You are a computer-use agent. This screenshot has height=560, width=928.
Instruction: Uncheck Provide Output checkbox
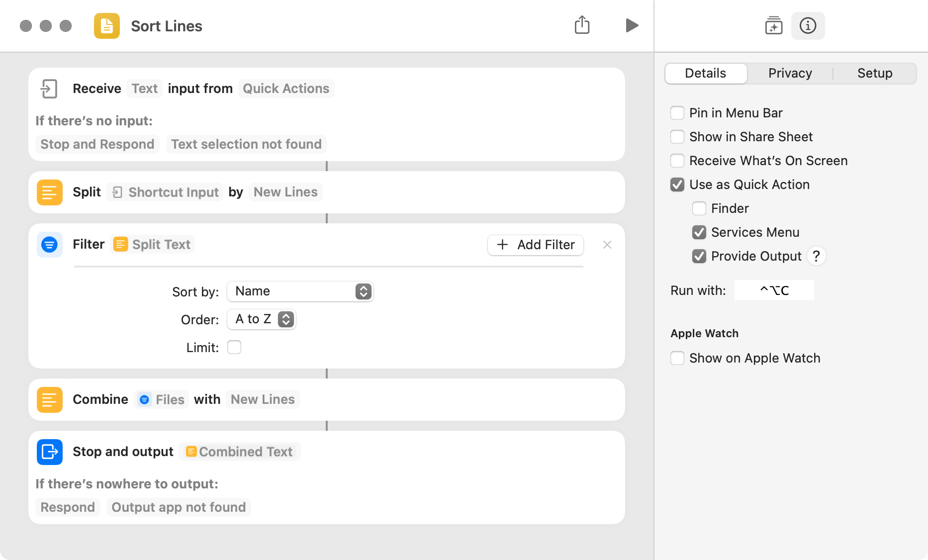click(x=699, y=256)
